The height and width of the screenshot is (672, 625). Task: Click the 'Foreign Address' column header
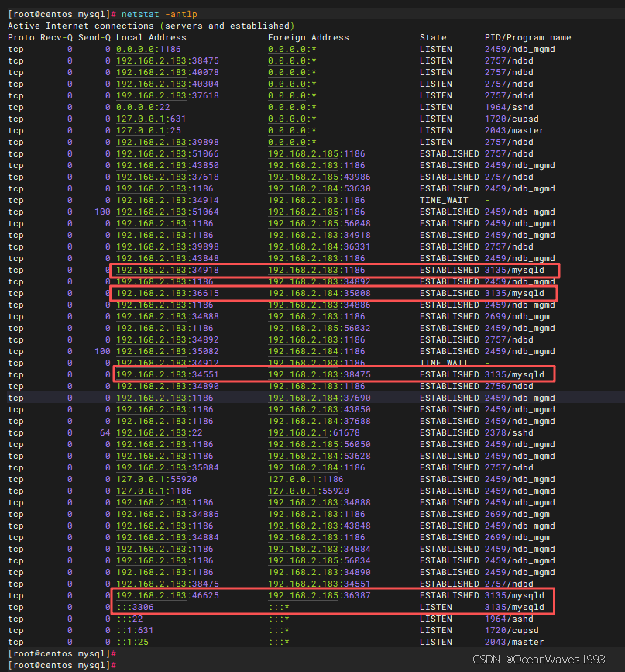(308, 38)
